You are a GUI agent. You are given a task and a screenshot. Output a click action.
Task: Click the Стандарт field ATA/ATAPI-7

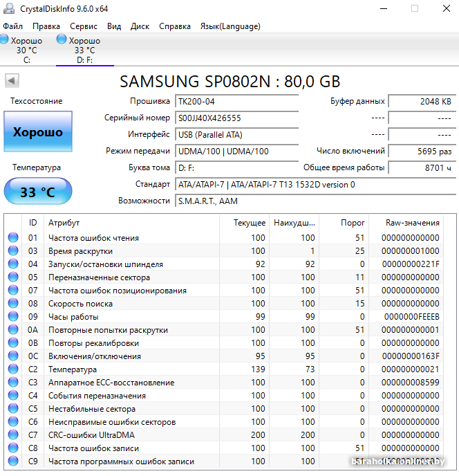[x=315, y=185]
